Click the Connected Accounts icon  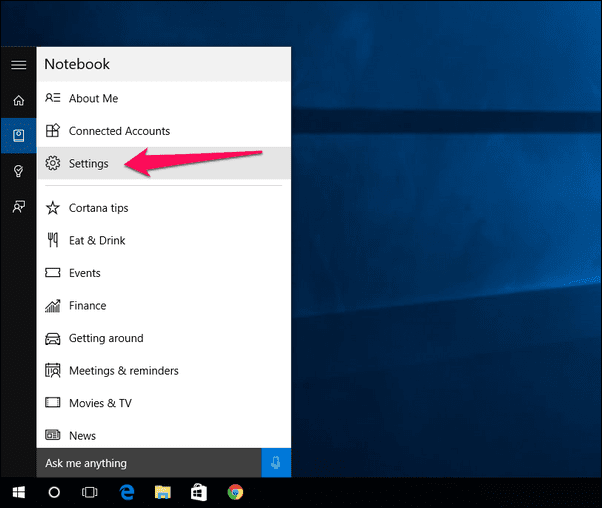[53, 131]
